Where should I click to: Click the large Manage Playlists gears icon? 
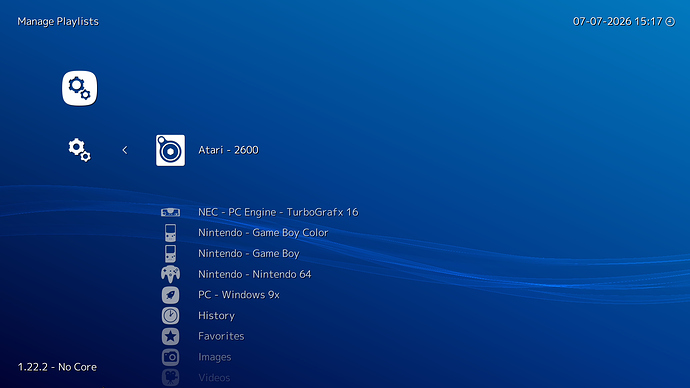(80, 88)
